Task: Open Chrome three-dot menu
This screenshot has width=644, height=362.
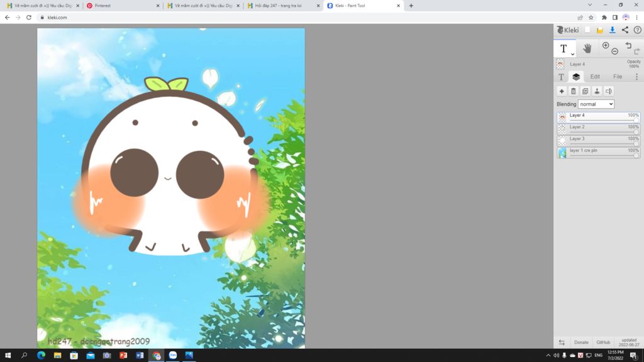Action: coord(637,17)
